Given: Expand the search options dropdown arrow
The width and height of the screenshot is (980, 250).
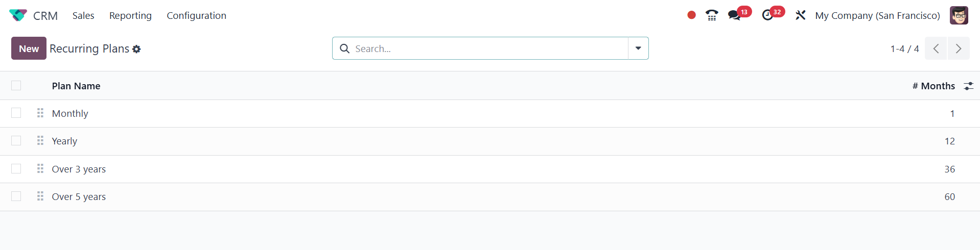Looking at the screenshot, I should coord(638,48).
